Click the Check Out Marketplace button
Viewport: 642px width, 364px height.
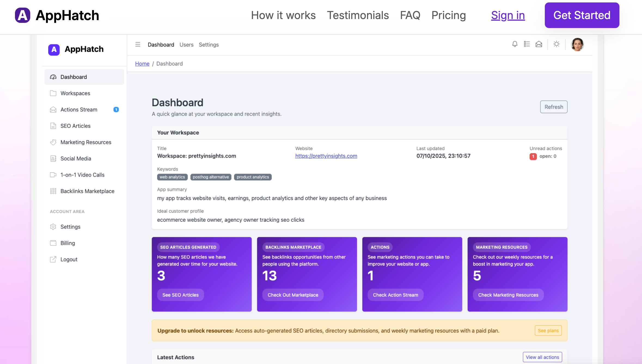(293, 295)
